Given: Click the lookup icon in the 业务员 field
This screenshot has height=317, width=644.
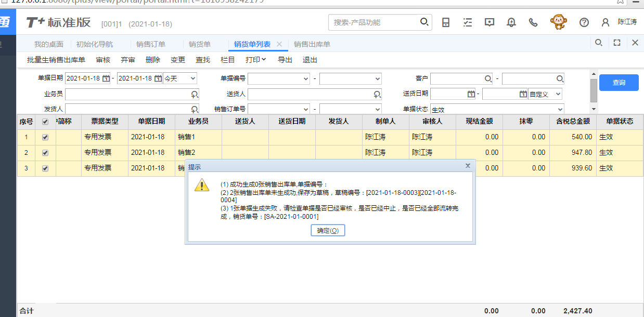Looking at the screenshot, I should (x=195, y=94).
